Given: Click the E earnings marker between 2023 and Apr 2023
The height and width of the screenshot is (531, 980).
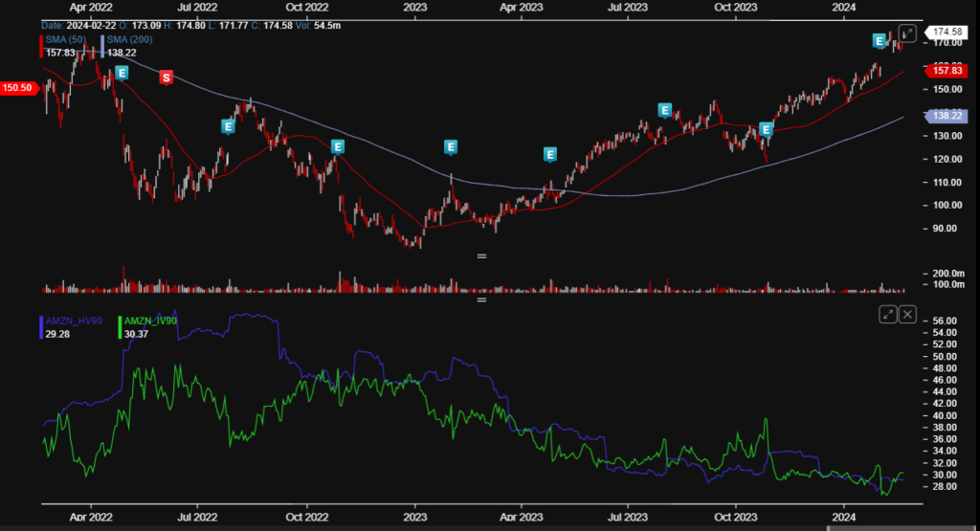Looking at the screenshot, I should (x=450, y=147).
